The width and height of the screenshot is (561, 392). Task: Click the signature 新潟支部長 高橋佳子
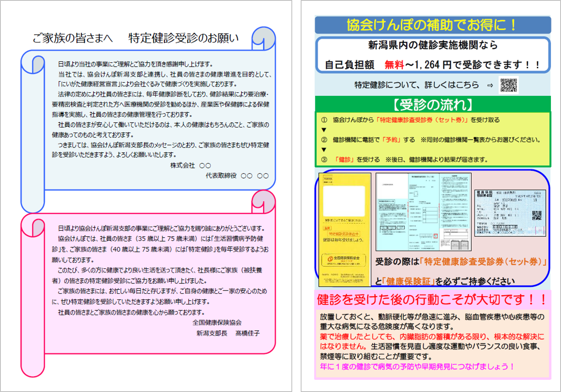tap(228, 333)
